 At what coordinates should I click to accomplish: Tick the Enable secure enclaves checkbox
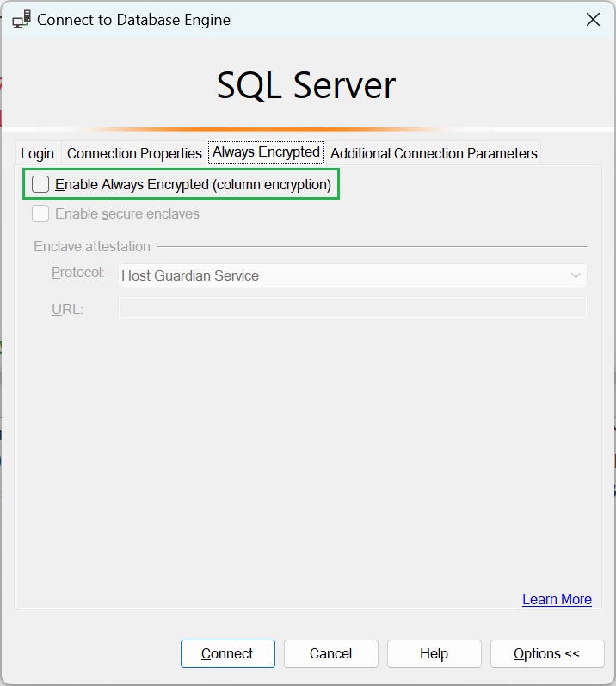click(x=40, y=213)
